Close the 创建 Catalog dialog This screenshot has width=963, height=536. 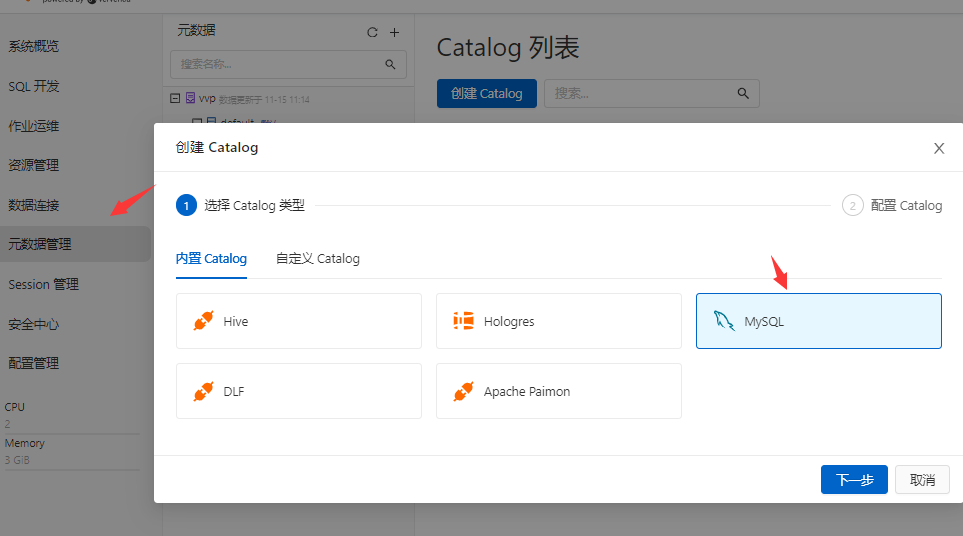pyautogui.click(x=938, y=148)
